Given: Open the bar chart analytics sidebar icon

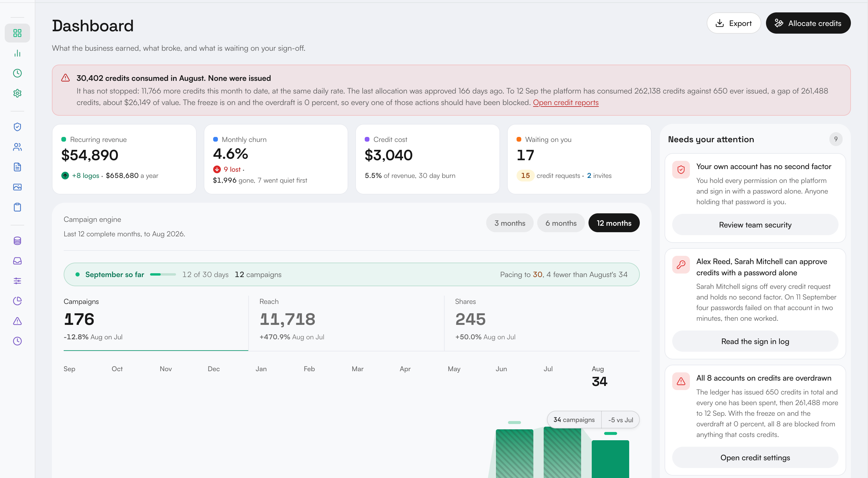Looking at the screenshot, I should point(17,53).
